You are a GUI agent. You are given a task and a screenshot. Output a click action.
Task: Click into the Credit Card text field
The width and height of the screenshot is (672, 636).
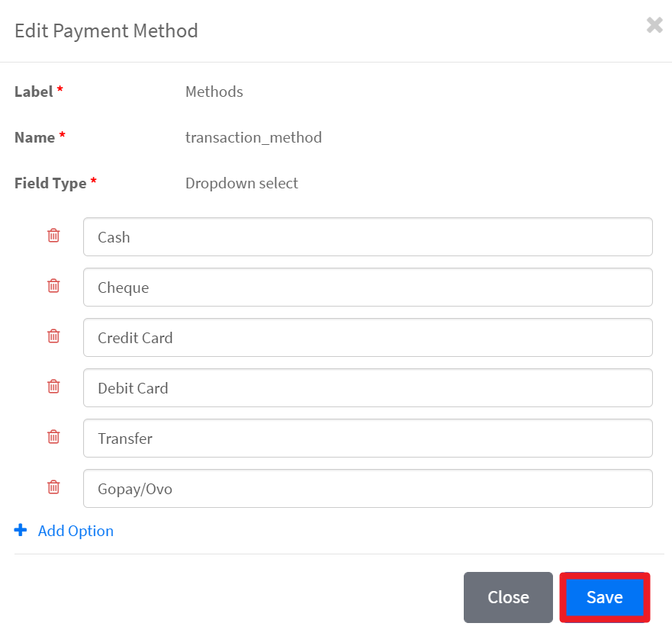368,338
